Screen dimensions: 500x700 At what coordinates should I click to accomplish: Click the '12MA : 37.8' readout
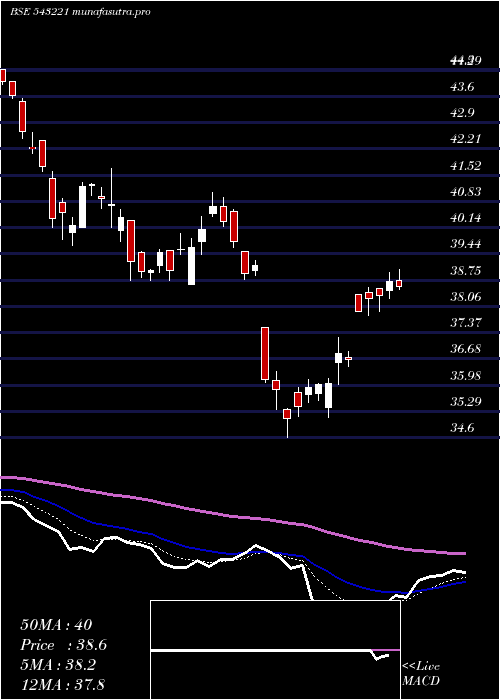[x=62, y=685]
